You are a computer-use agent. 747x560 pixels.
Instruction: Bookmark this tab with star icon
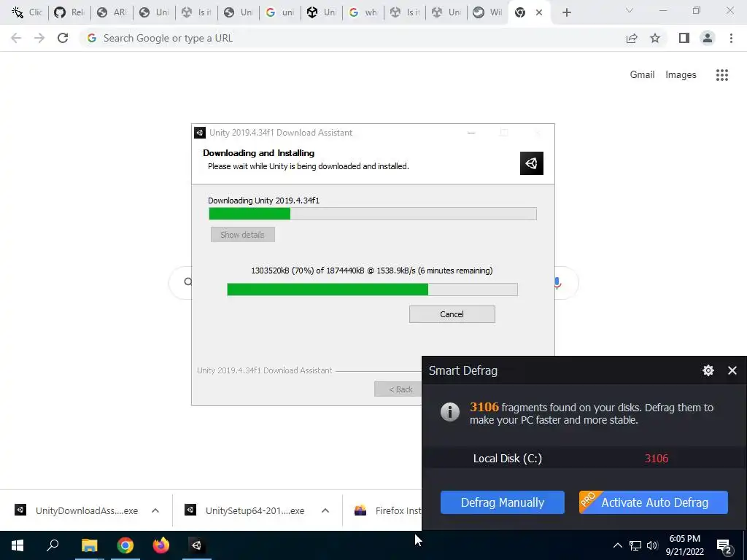coord(655,38)
